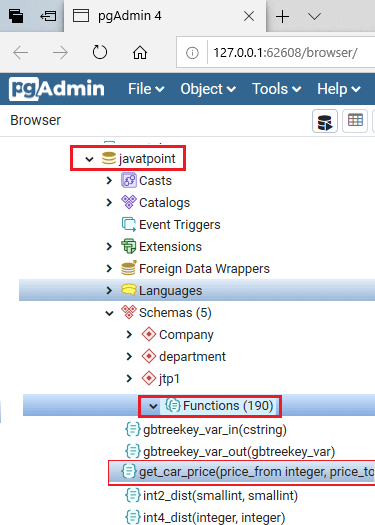Select int2_dist(smallint, smallint) label
The image size is (375, 525).
220,496
